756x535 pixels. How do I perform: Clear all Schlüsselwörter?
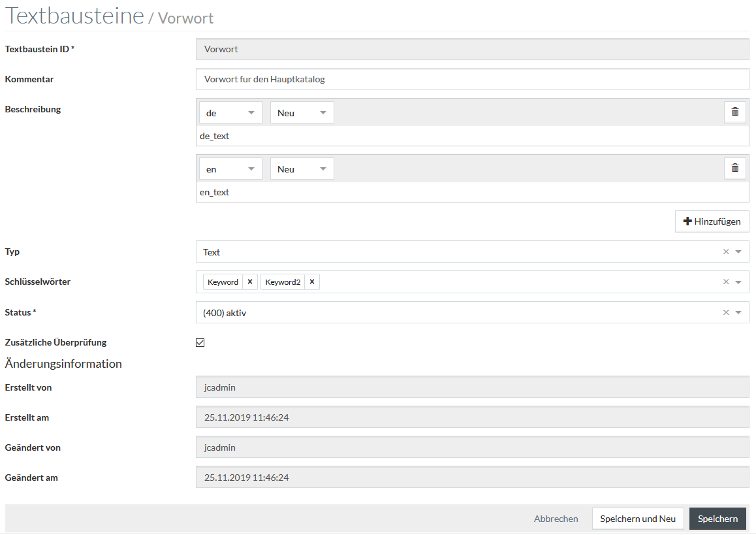[x=725, y=282]
